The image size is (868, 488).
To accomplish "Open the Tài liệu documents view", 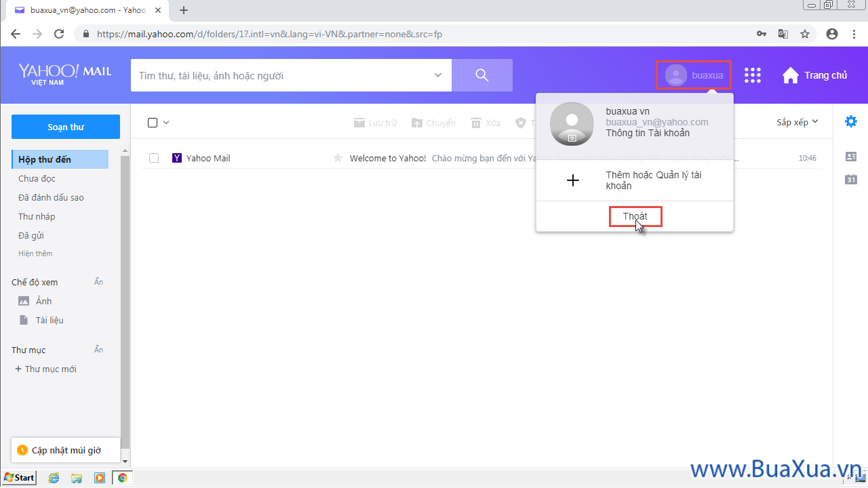I will click(x=50, y=320).
